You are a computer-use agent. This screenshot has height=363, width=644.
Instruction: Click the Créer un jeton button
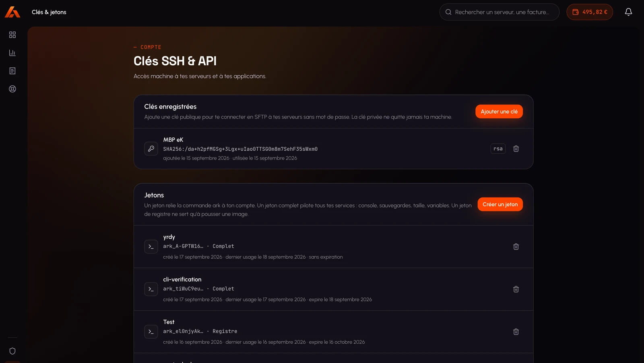coord(500,204)
